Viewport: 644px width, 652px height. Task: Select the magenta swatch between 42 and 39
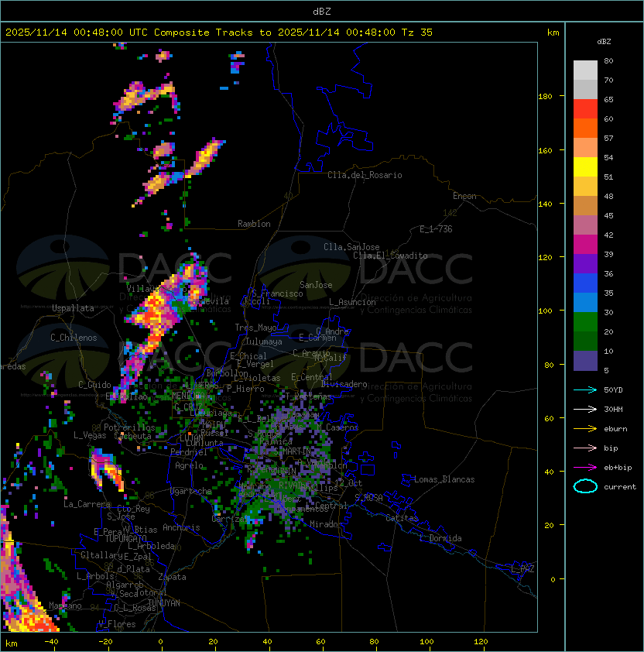(585, 245)
